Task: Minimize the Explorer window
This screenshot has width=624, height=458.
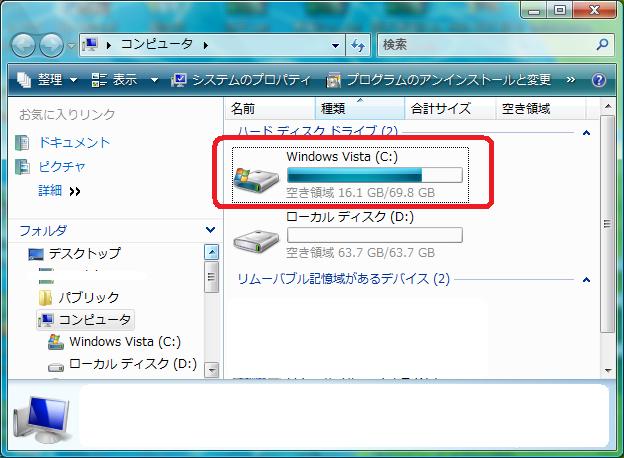Action: [534, 11]
